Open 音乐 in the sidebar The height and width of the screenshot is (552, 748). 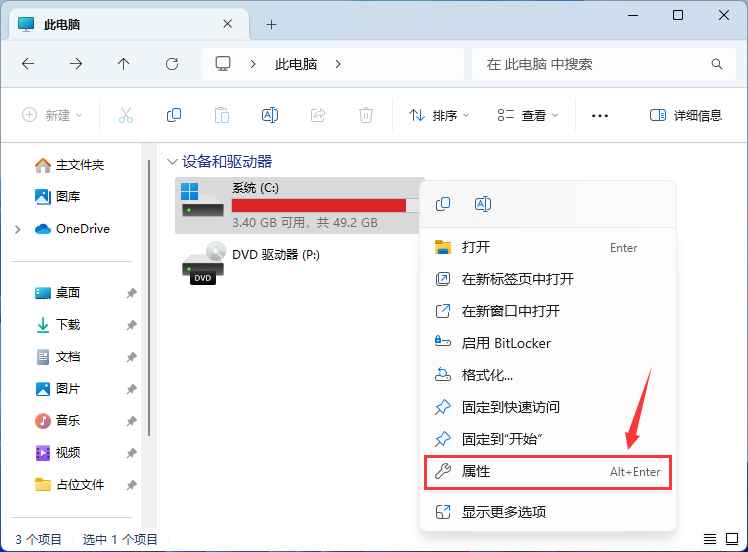click(x=58, y=421)
